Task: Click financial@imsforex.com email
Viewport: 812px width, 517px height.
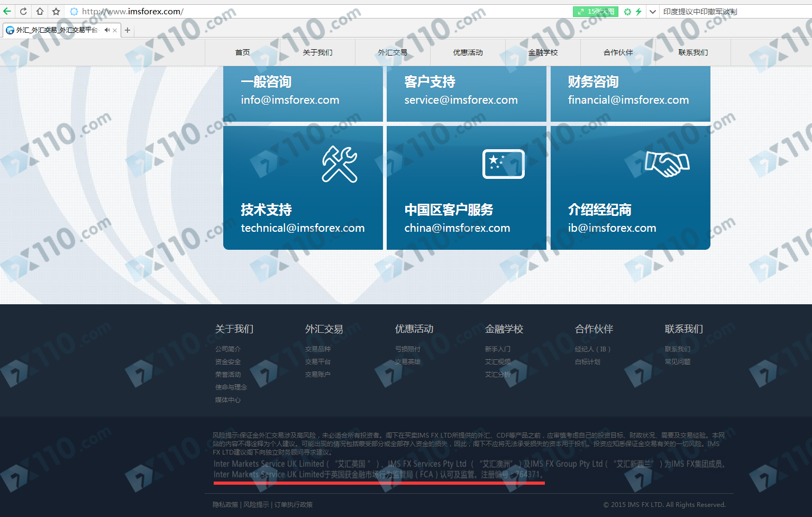Action: (628, 100)
